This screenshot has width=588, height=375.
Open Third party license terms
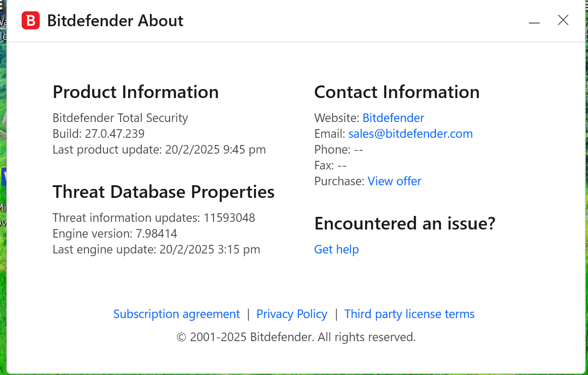point(409,314)
